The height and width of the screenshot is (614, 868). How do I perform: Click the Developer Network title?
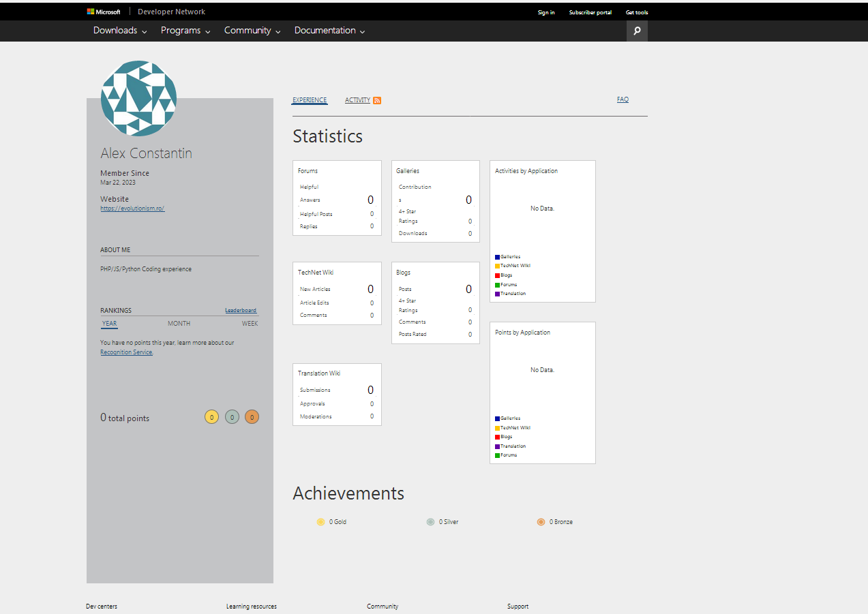(171, 12)
